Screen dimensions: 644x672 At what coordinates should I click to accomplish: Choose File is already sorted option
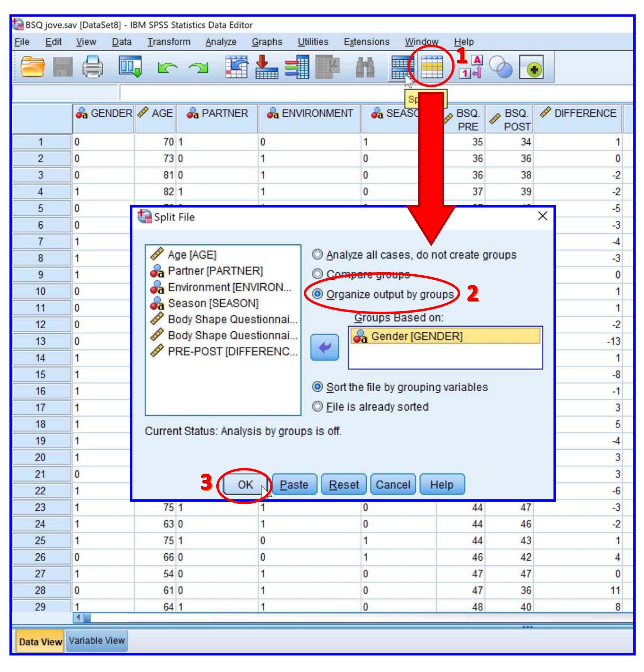[x=318, y=407]
